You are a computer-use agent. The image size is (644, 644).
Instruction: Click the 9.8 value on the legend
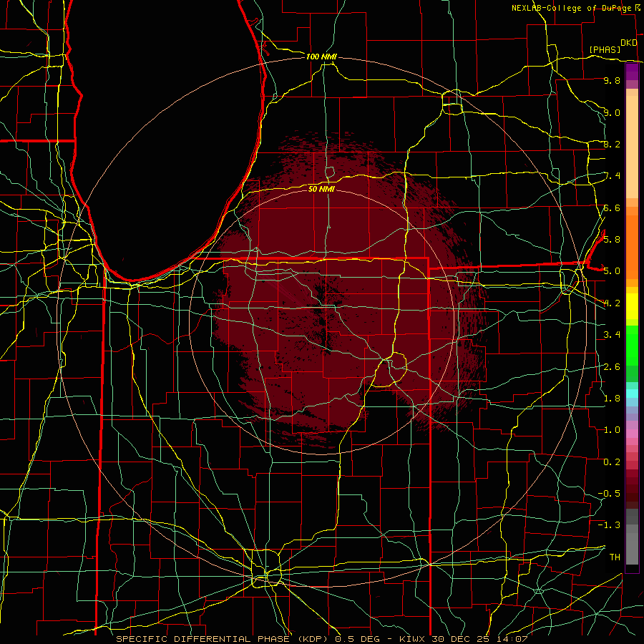612,80
